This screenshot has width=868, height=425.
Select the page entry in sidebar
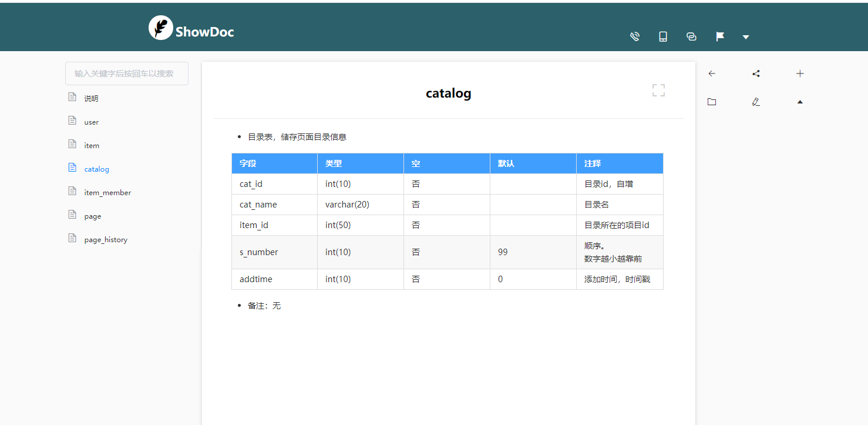tap(93, 216)
